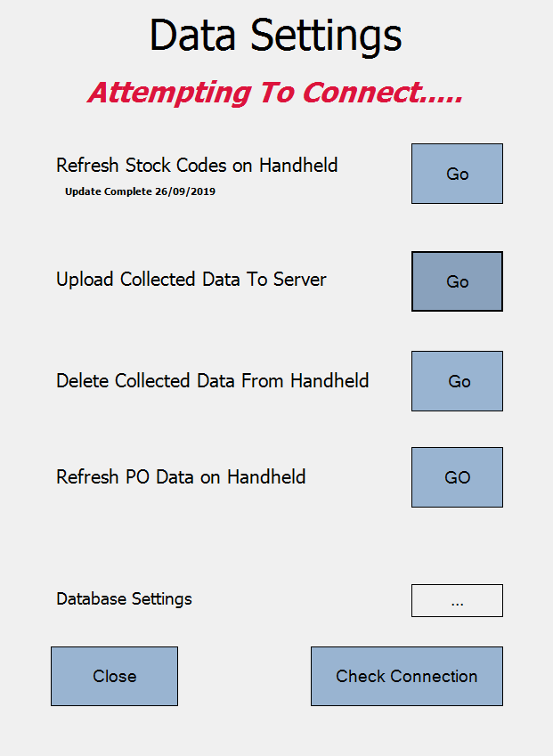Click the Delete Collected Data From Handheld label
Screen dimensions: 553x756
tap(212, 381)
